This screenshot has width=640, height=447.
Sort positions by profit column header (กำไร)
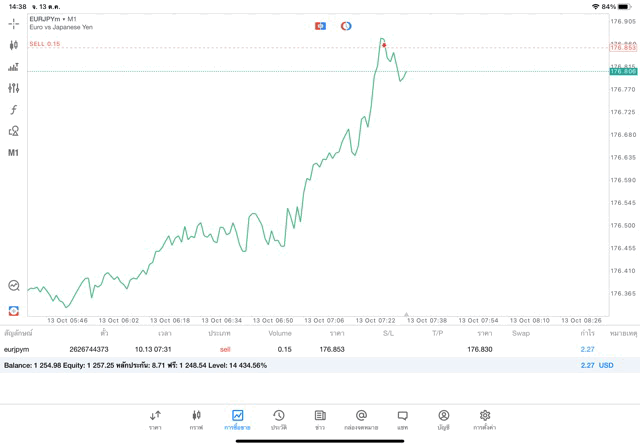(587, 333)
